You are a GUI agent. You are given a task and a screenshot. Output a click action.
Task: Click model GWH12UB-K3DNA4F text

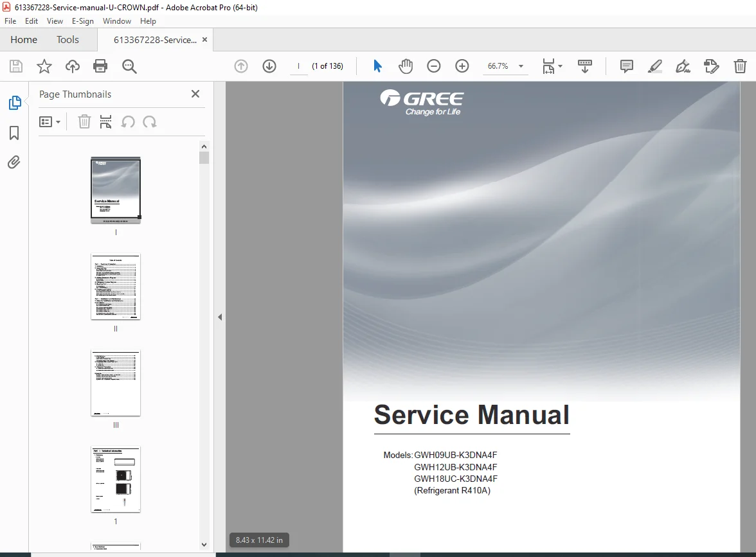coord(456,467)
